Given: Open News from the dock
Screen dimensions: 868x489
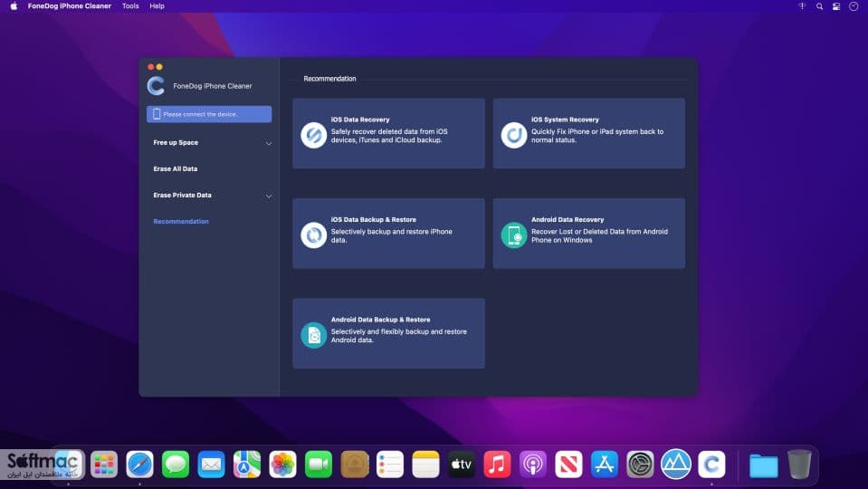Looking at the screenshot, I should pos(568,464).
